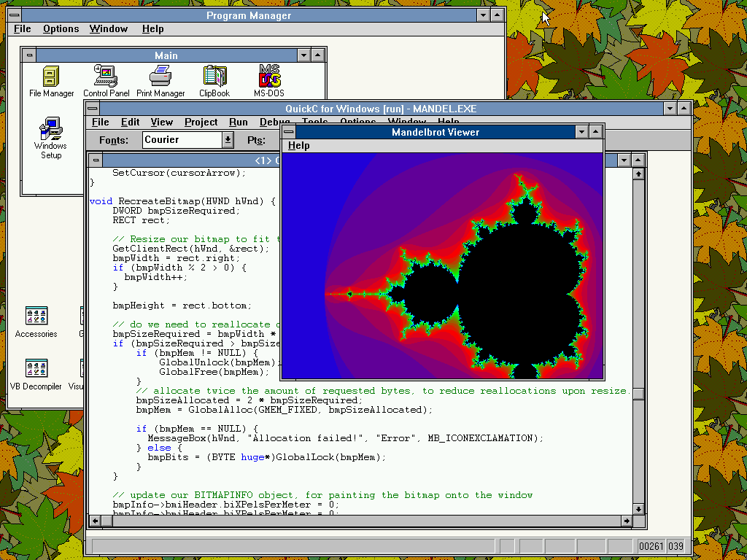Click the horizontal scrollbar thumb in code editor
The width and height of the screenshot is (747, 560).
tap(107, 521)
